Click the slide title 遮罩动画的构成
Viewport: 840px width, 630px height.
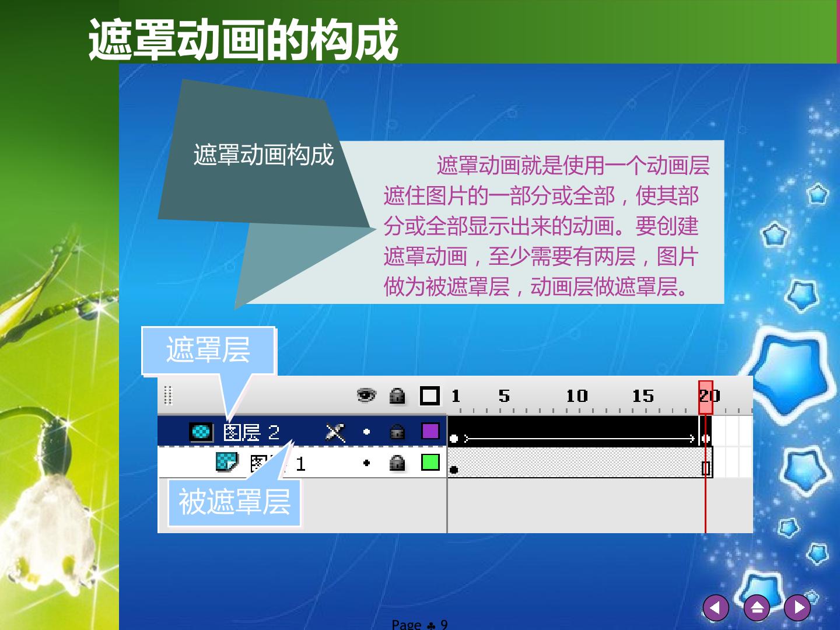coord(243,40)
